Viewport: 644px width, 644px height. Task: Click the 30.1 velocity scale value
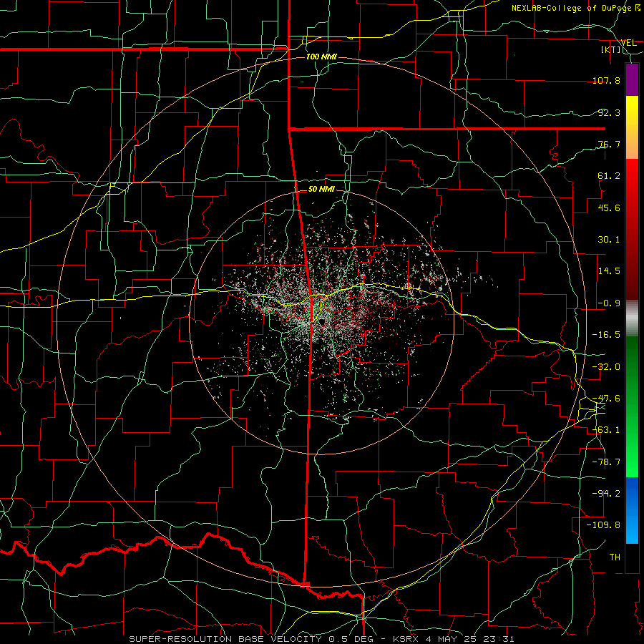(x=609, y=240)
